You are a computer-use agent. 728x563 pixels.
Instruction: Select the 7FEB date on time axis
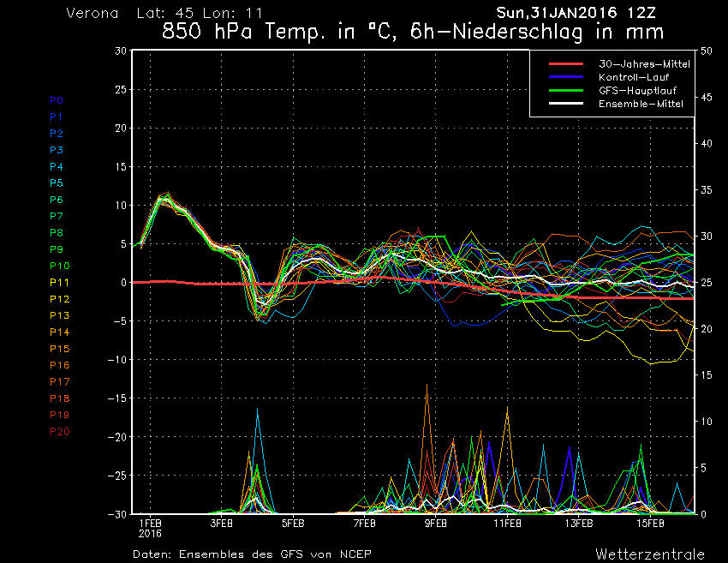[x=365, y=522]
